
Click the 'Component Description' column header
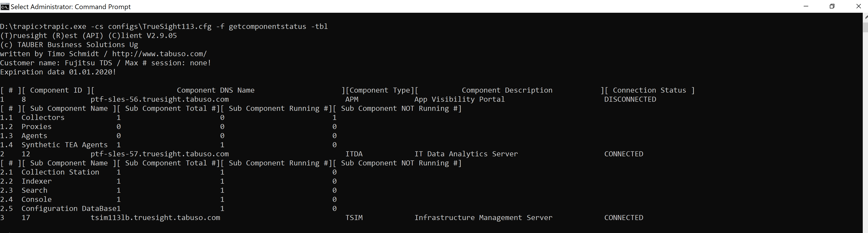click(507, 90)
